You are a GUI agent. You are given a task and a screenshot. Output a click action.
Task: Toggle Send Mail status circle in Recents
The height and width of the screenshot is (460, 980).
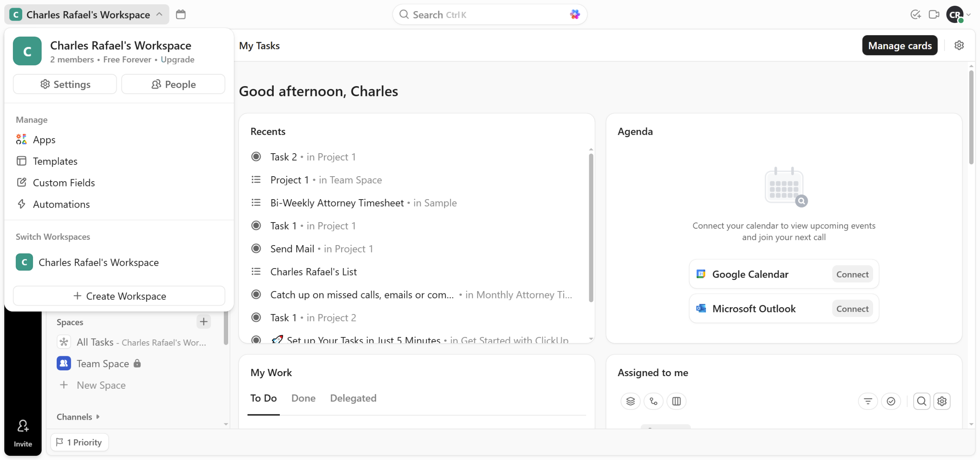click(256, 249)
